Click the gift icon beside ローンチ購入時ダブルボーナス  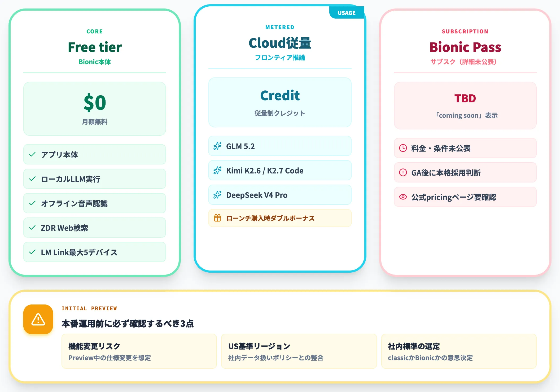pos(217,218)
